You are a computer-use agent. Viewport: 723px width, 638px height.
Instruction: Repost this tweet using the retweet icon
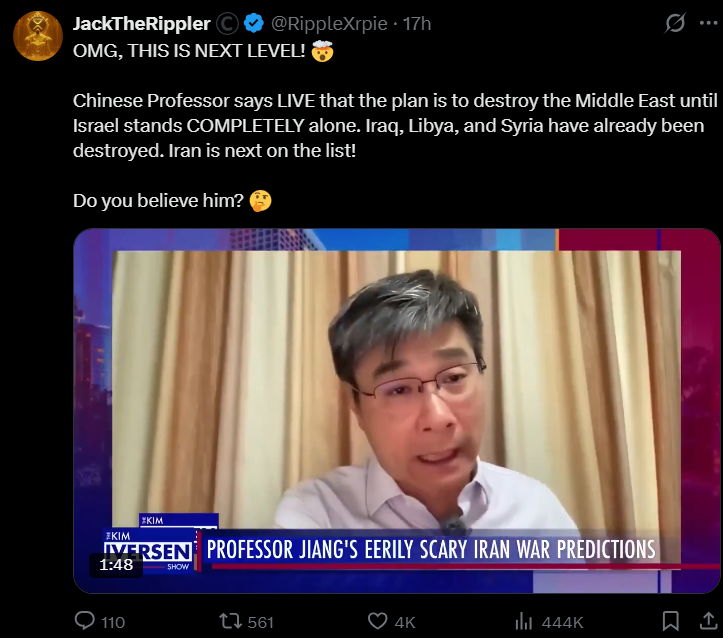(231, 621)
